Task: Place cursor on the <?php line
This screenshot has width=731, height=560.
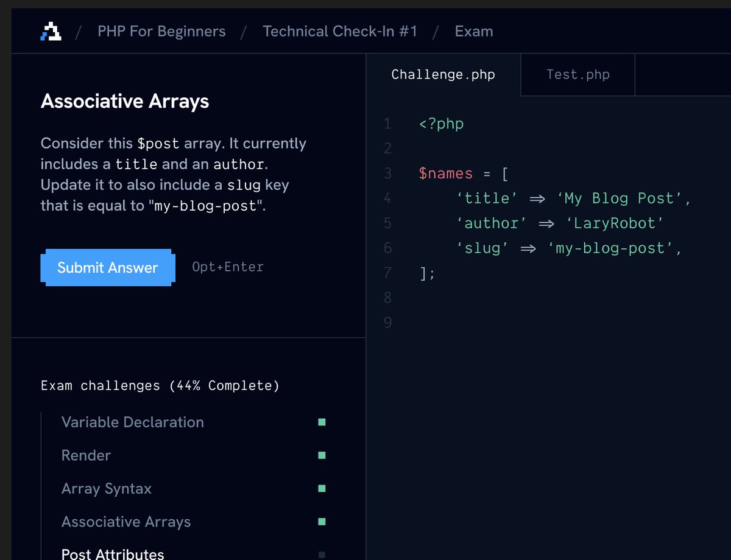Action: [442, 124]
